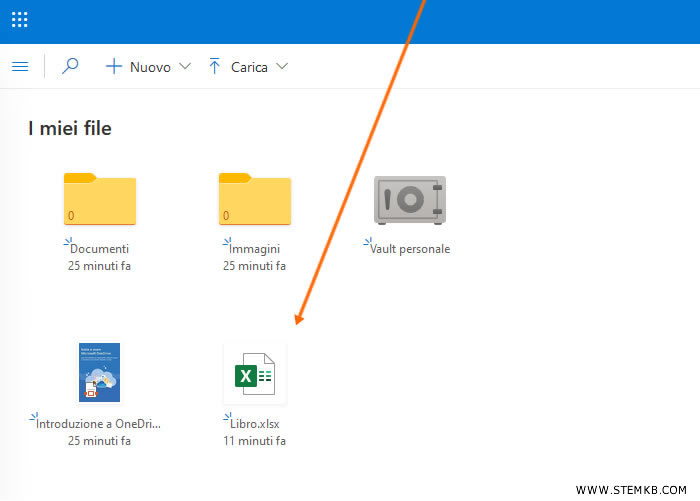700x501 pixels.
Task: Expand the Nuovo dropdown chevron
Action: (184, 67)
